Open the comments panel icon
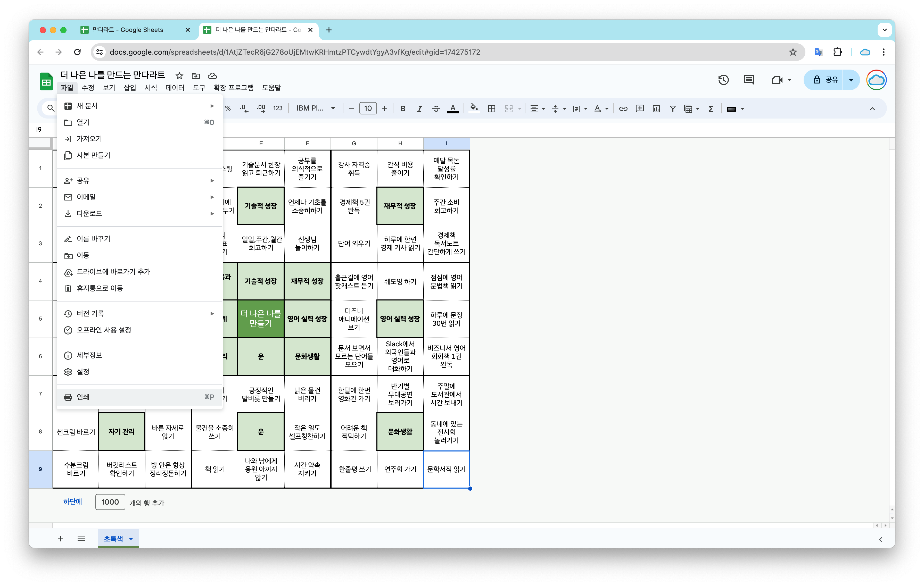 (749, 80)
